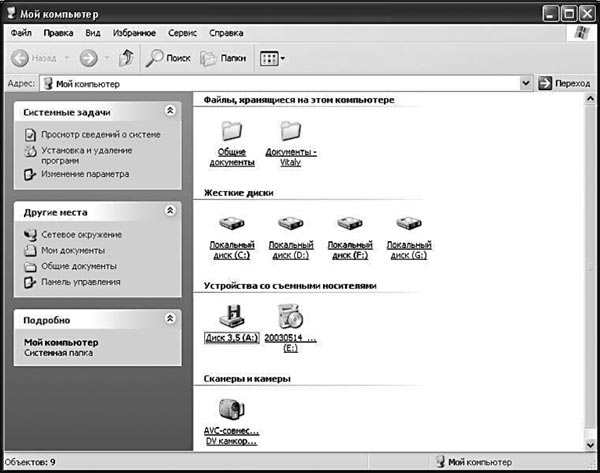
Task: Collapse the Подробно panel
Action: pyautogui.click(x=170, y=318)
